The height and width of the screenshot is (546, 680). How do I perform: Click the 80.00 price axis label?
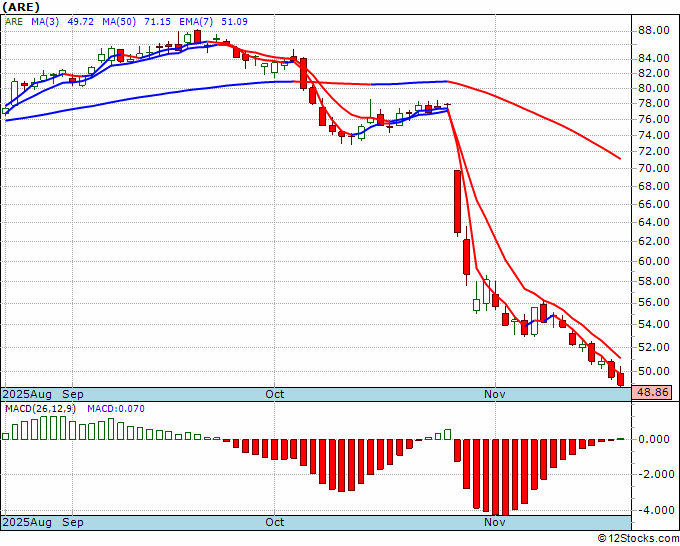(654, 88)
